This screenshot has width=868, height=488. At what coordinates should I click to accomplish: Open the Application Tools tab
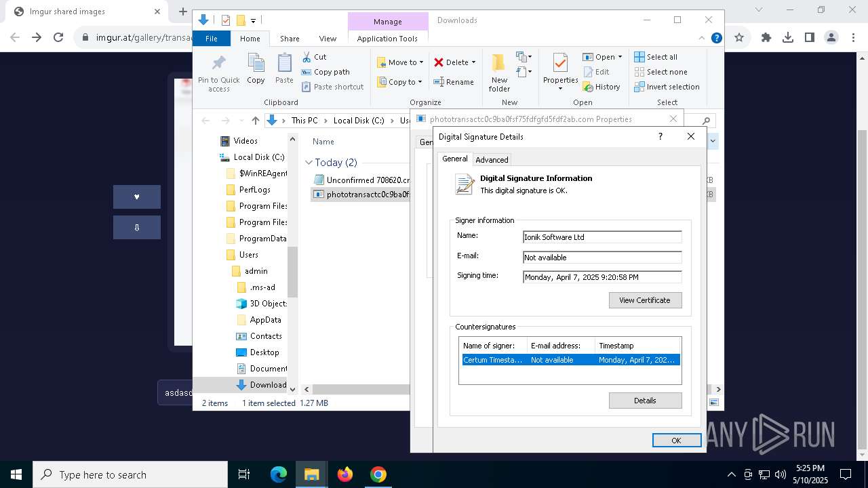click(387, 39)
